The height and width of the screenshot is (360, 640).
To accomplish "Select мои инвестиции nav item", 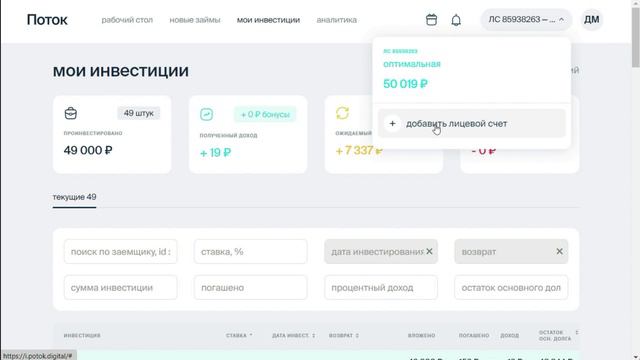I will tap(268, 20).
